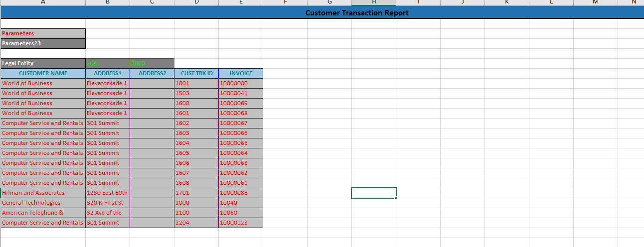Select transaction ID cell 1600

tap(196, 103)
